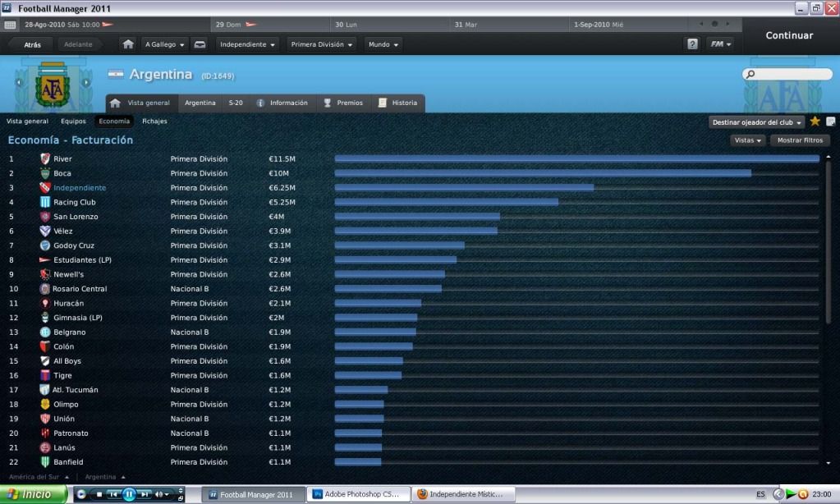Click the Rosario Central crest
The height and width of the screenshot is (504, 840).
[45, 289]
